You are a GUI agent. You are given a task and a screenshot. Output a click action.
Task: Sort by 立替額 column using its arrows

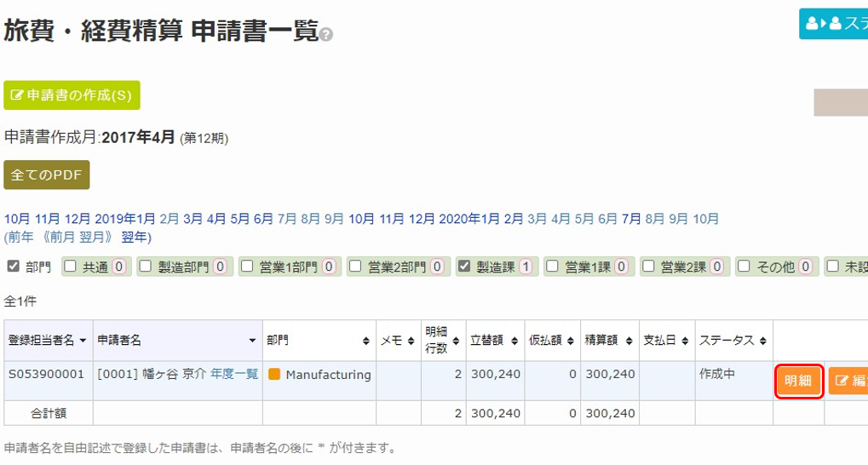514,341
